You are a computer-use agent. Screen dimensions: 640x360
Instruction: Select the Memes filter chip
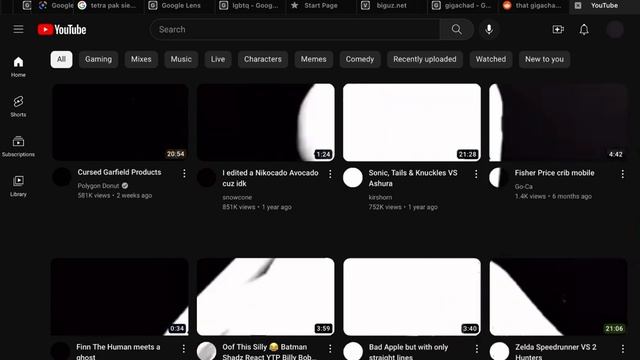click(x=313, y=59)
